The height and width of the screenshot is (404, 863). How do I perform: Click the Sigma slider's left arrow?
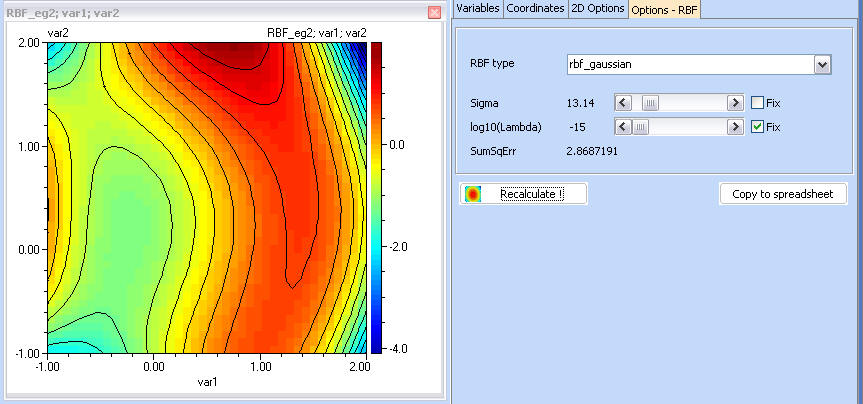tap(622, 103)
